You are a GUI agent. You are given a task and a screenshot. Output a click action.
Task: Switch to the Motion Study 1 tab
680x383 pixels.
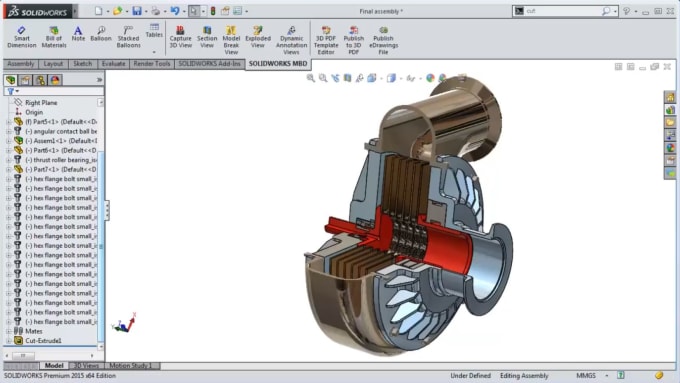click(131, 366)
